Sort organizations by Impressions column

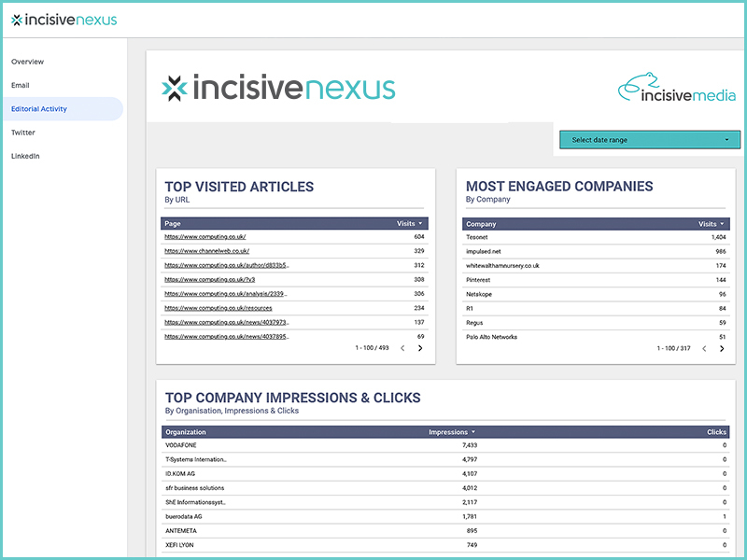point(452,432)
